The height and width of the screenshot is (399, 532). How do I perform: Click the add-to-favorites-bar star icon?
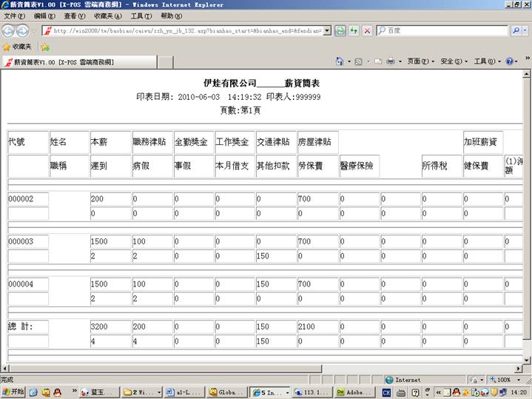[45, 47]
